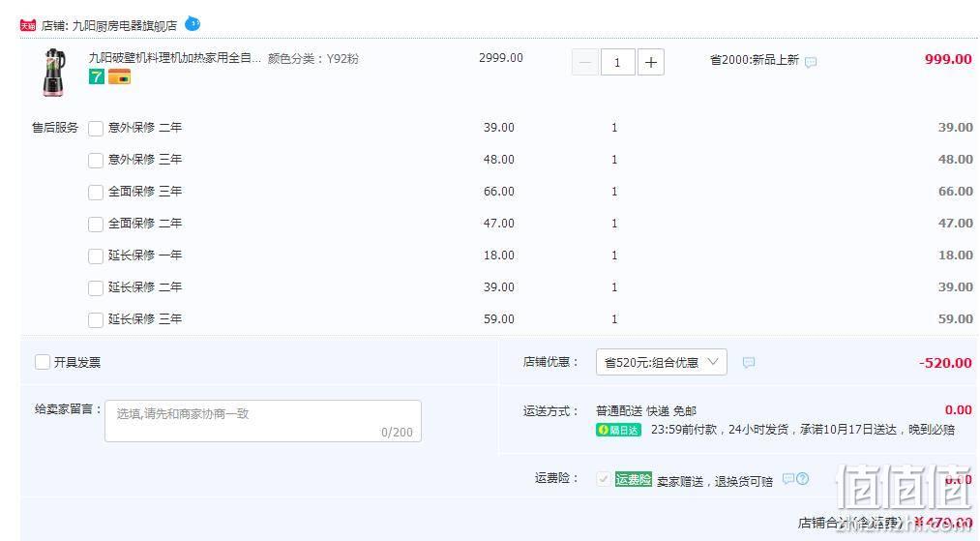Screen dimensions: 980x541
Task: Increase quantity with the plus button
Action: [x=651, y=62]
